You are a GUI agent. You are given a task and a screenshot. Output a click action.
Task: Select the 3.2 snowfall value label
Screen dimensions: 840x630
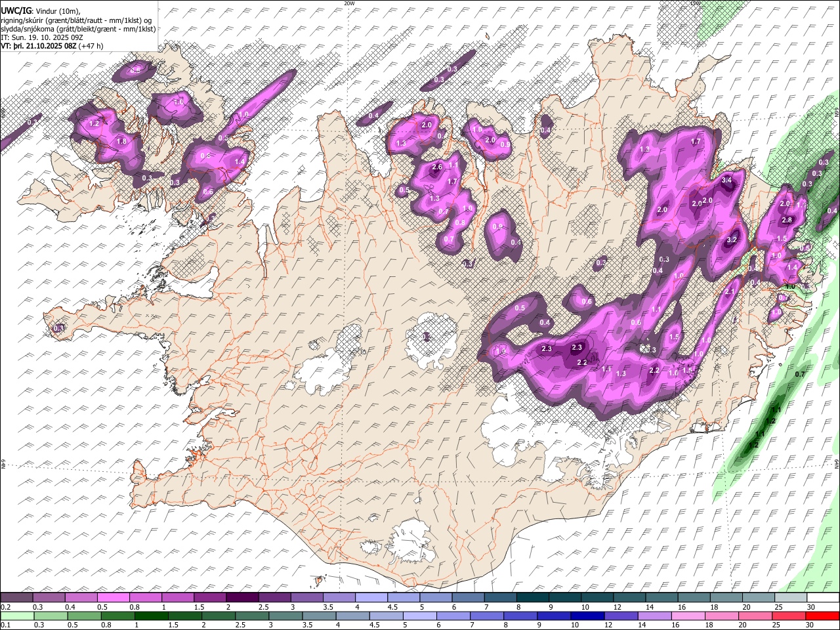click(733, 240)
